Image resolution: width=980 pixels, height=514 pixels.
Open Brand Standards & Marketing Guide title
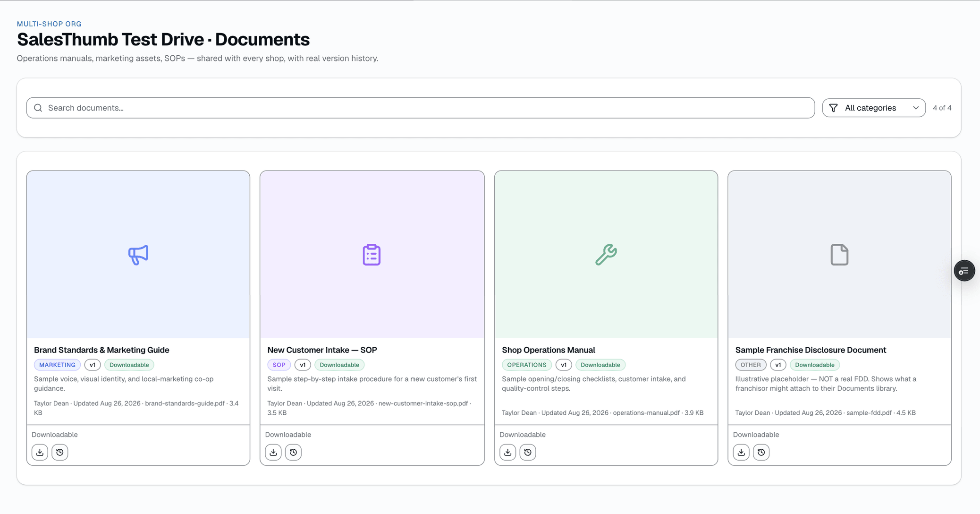[101, 350]
